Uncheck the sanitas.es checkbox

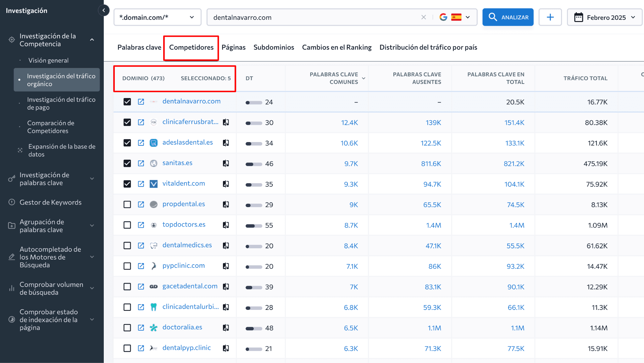(x=127, y=163)
